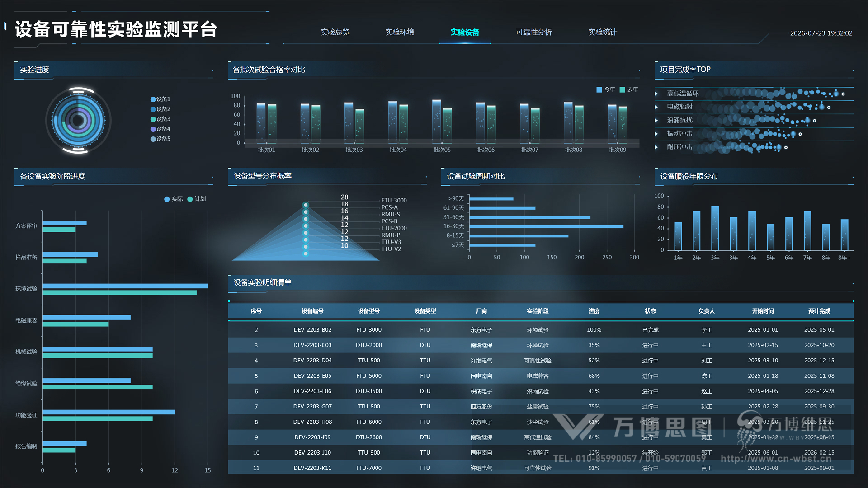Open the 实验统计 tab
Viewport: 868px width, 488px height.
tap(602, 32)
